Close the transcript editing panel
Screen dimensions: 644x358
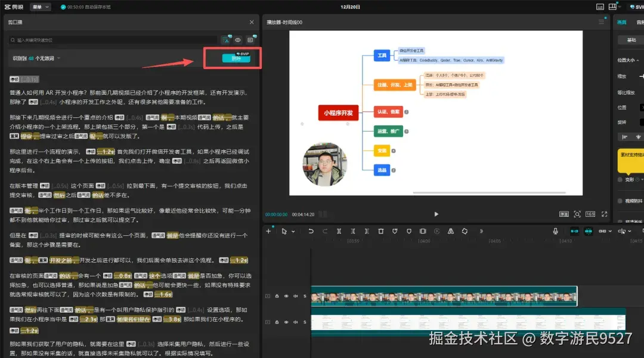(252, 22)
